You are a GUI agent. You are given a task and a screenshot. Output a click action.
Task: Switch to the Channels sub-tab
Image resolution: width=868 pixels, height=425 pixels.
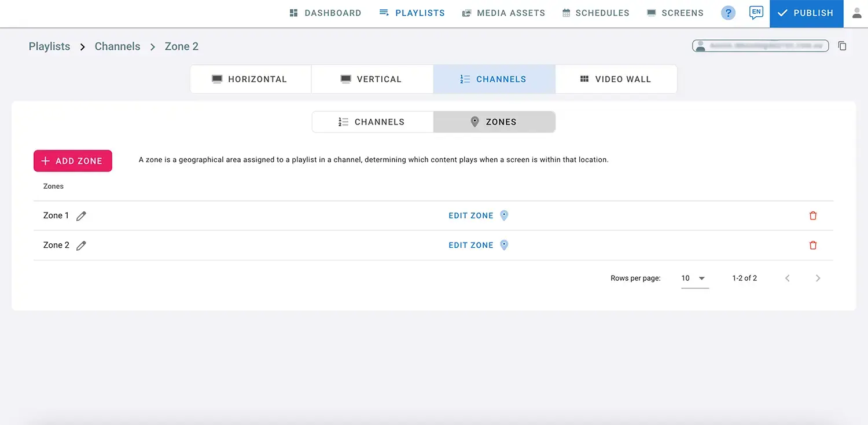[372, 122]
